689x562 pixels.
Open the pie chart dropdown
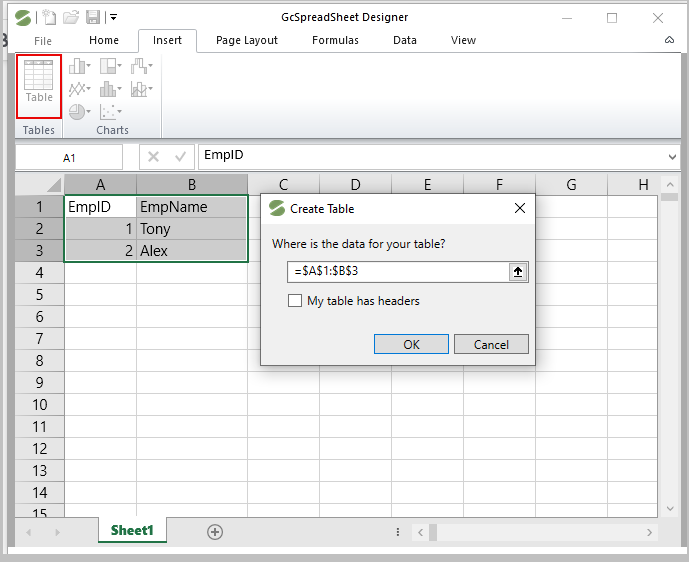tap(80, 112)
